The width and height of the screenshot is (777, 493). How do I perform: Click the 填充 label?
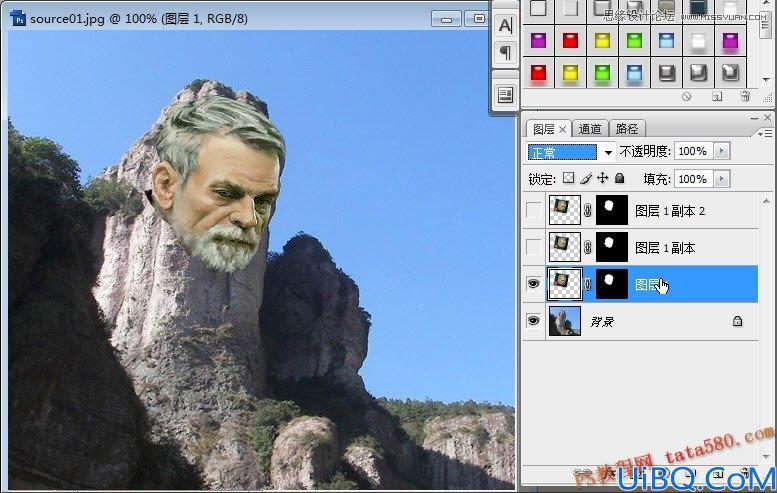pyautogui.click(x=657, y=179)
